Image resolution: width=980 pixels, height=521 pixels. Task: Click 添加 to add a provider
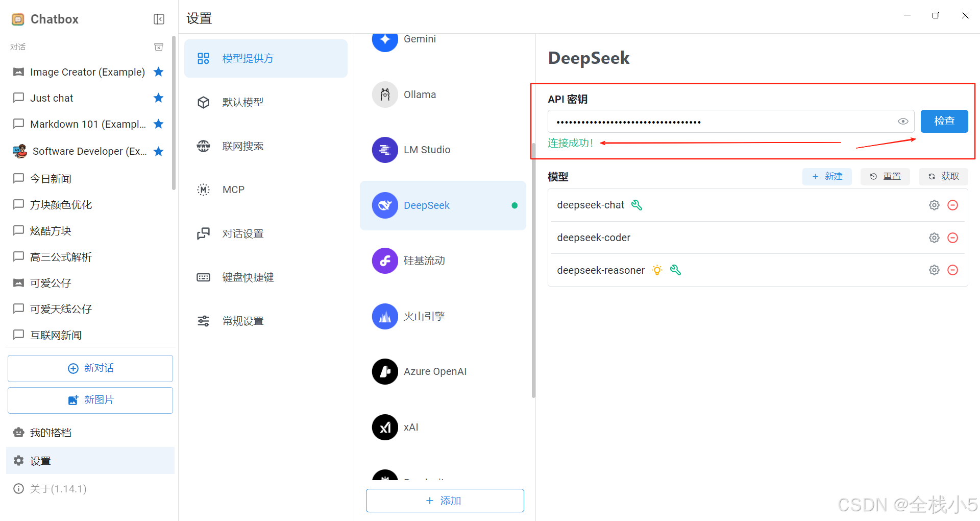click(445, 501)
